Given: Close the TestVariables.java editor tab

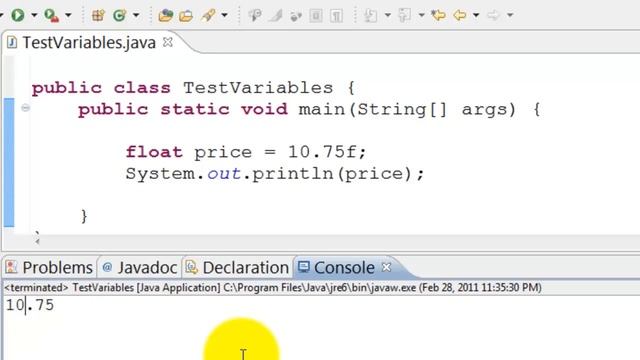Looking at the screenshot, I should (168, 42).
